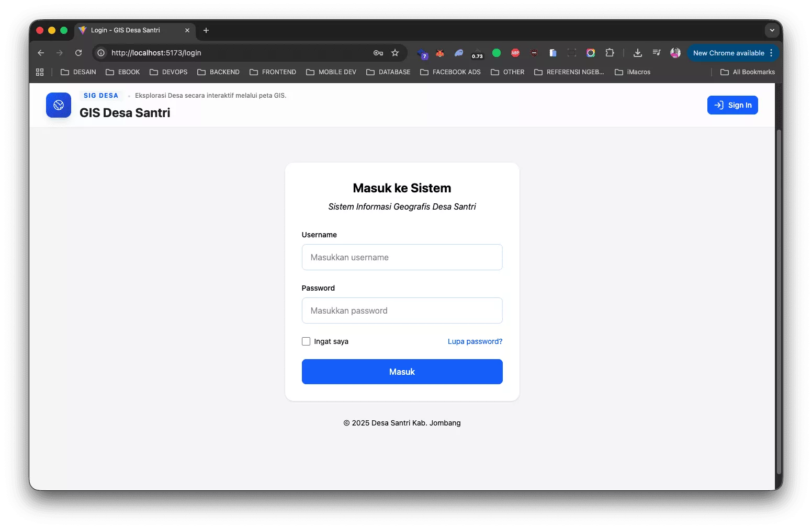
Task: Click the green macOS fullscreen window button
Action: (64, 30)
